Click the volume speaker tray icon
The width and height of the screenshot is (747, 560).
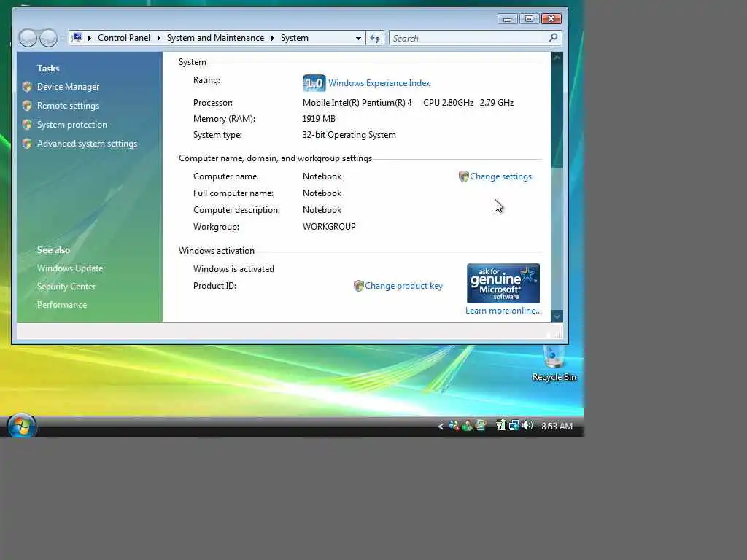(527, 425)
